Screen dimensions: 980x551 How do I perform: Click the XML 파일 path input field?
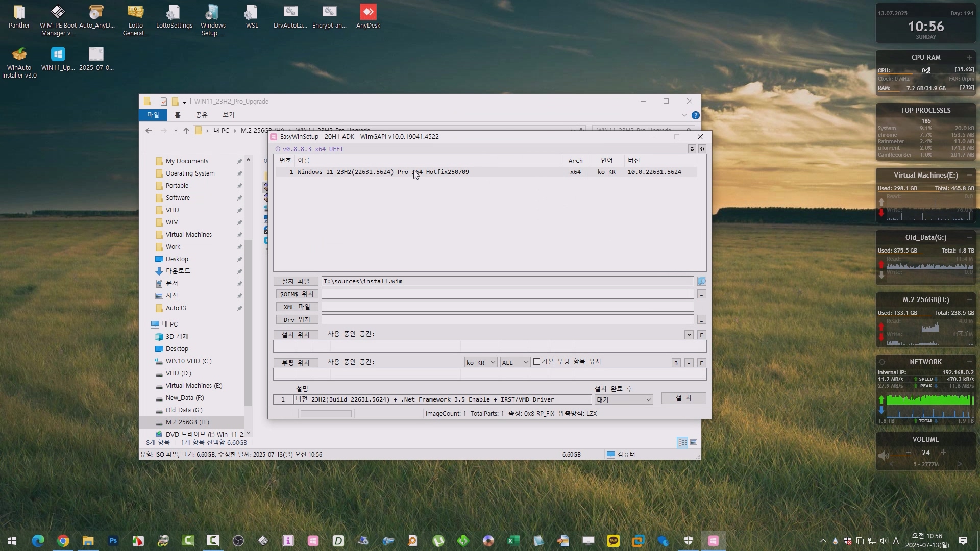click(507, 307)
